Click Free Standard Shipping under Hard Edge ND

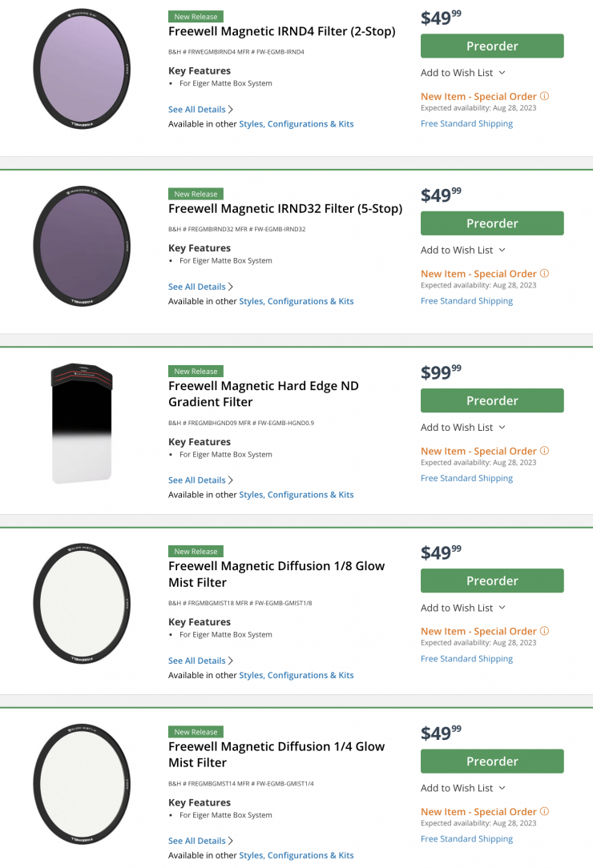point(466,478)
